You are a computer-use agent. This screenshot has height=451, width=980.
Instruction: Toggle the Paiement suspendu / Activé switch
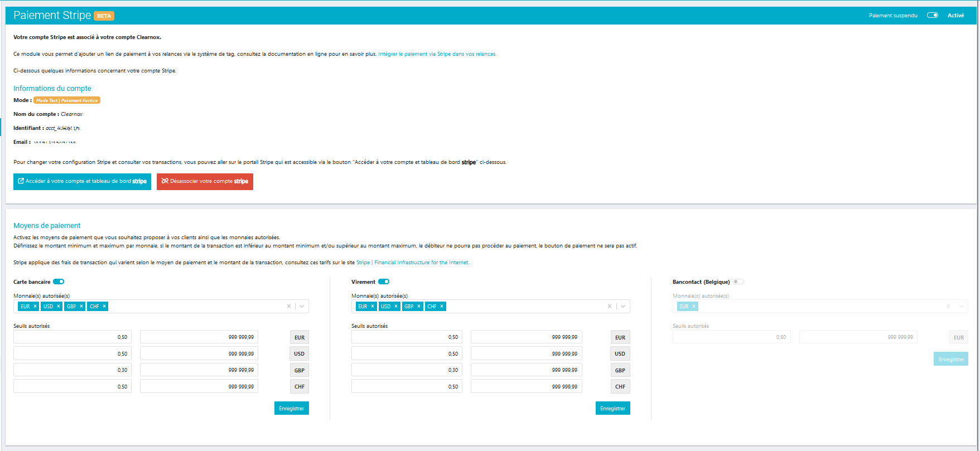(x=933, y=15)
